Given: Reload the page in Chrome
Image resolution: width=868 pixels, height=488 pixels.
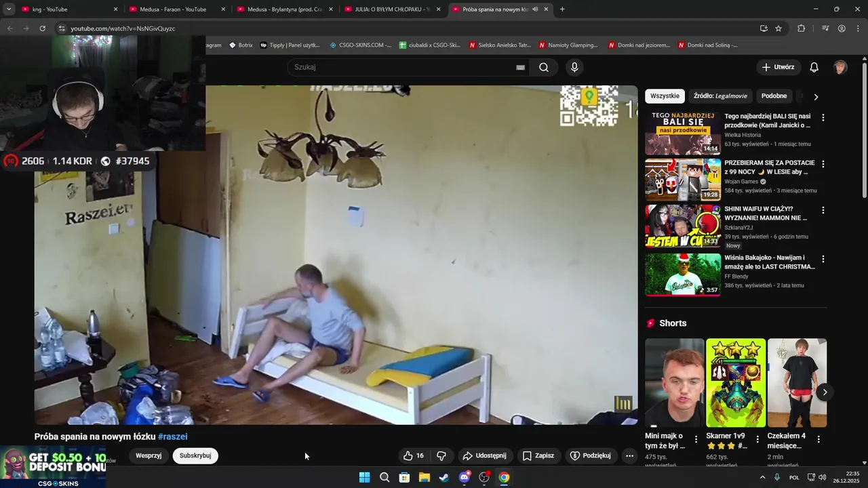Looking at the screenshot, I should click(x=42, y=28).
